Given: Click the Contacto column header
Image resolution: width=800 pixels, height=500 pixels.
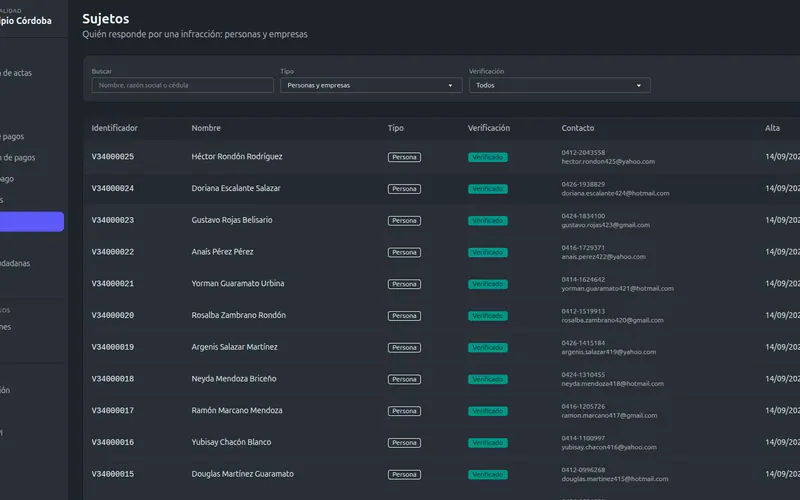Looking at the screenshot, I should tap(578, 128).
